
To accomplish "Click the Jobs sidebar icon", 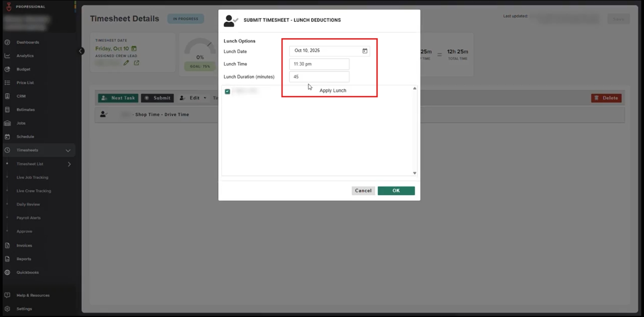I will click(7, 123).
